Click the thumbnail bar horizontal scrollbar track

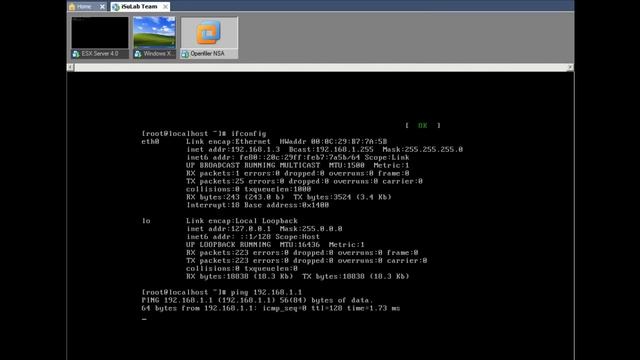pos(320,67)
